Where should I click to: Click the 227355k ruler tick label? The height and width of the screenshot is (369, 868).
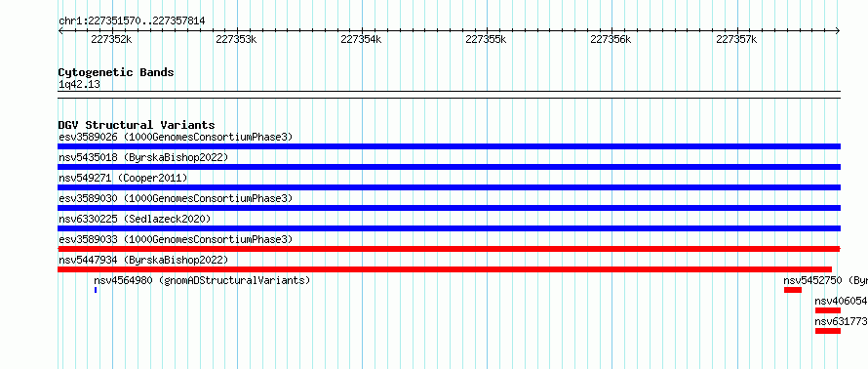coord(486,39)
